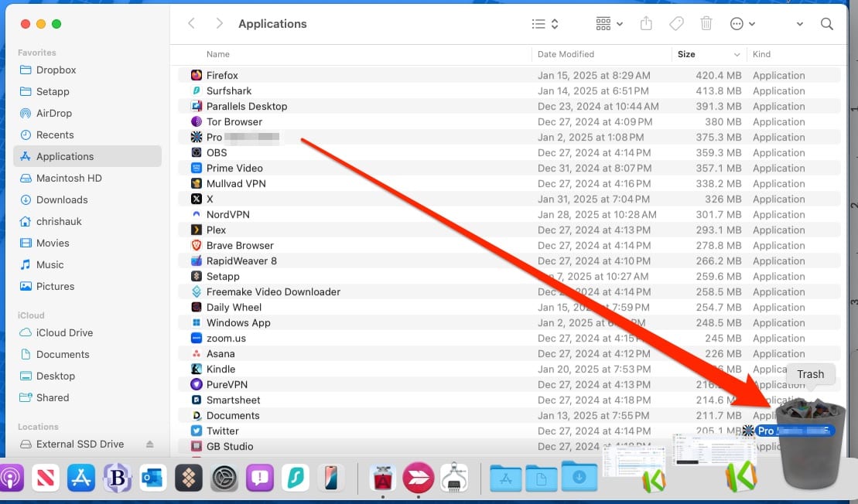Expand the toolbar overflow chevron
The height and width of the screenshot is (504, 858).
799,24
